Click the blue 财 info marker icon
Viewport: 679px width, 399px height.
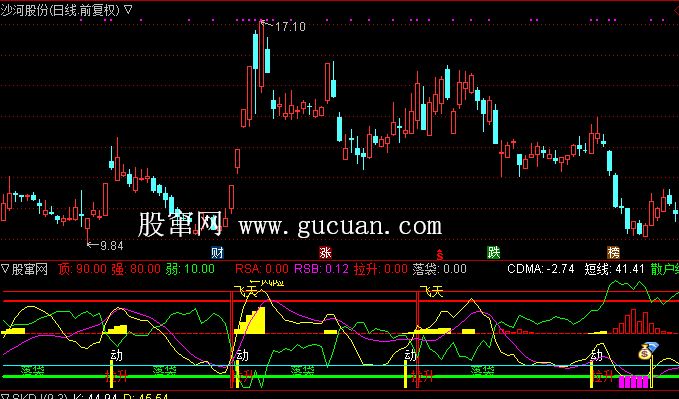click(x=217, y=253)
